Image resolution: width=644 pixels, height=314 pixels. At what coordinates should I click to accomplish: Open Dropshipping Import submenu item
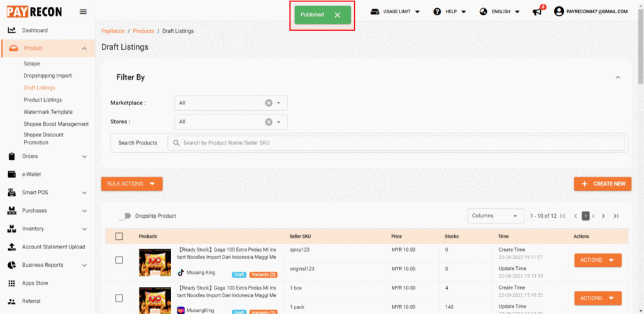(48, 76)
